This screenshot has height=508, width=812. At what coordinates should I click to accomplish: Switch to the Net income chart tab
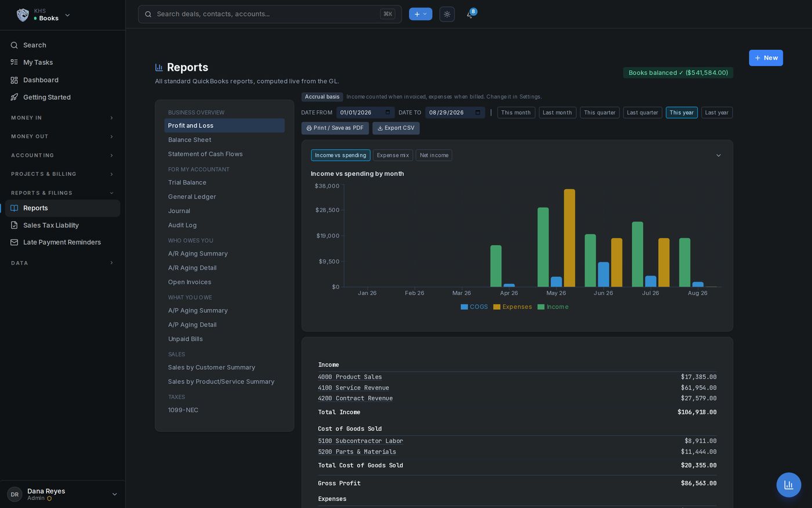click(x=434, y=155)
